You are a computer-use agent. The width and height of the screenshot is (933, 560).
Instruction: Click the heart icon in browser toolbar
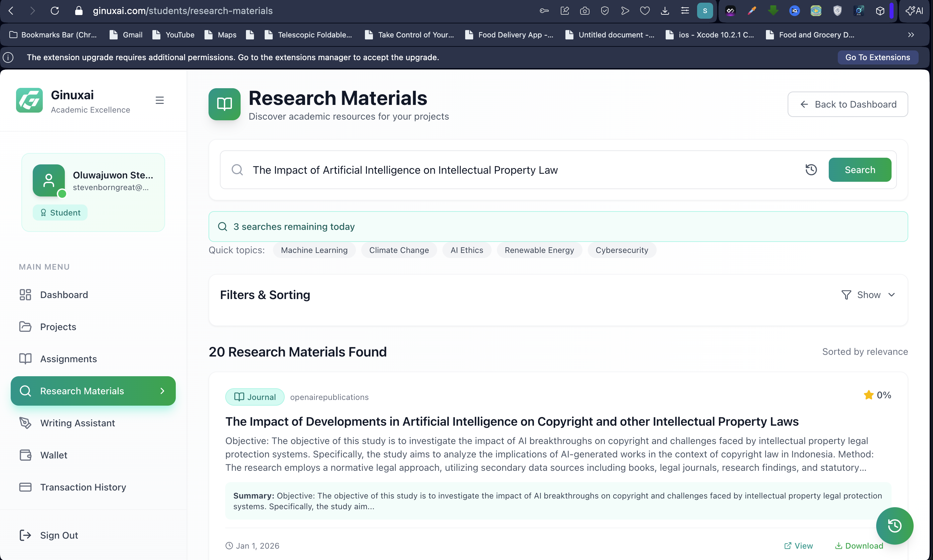point(645,11)
